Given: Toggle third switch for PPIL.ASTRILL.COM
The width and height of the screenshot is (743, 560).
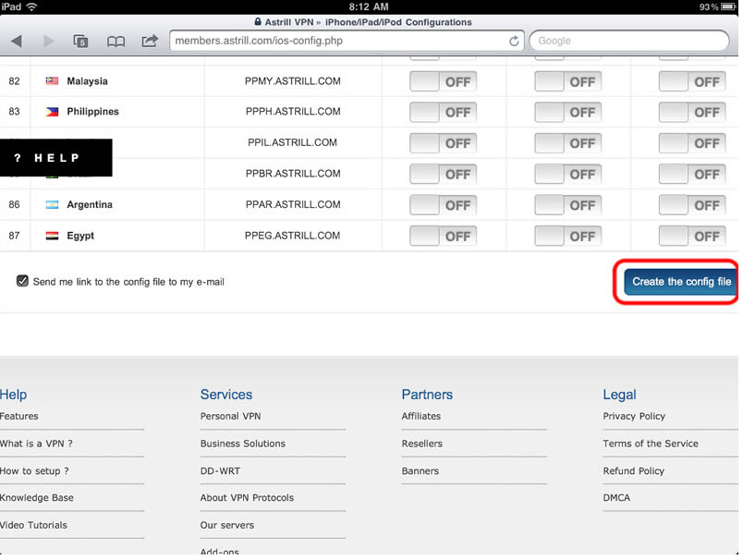Looking at the screenshot, I should [x=692, y=143].
